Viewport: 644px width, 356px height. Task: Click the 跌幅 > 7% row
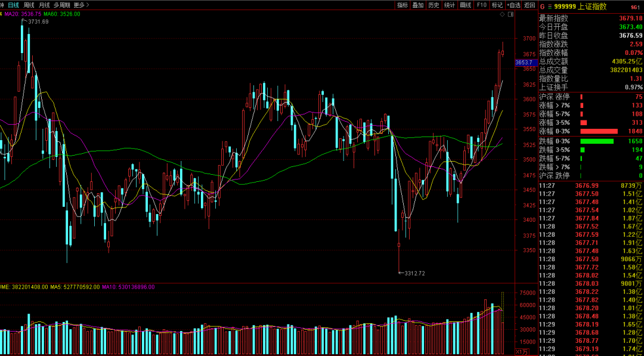[x=591, y=167]
